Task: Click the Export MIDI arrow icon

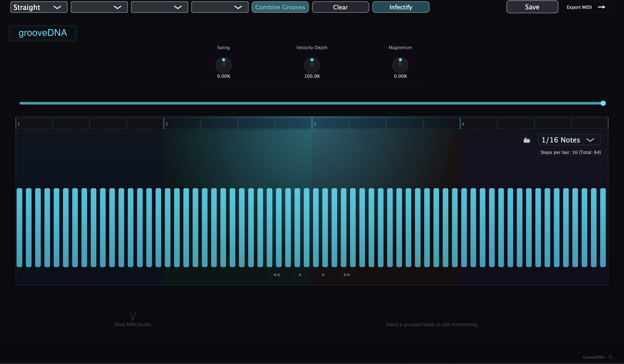Action: [x=602, y=7]
